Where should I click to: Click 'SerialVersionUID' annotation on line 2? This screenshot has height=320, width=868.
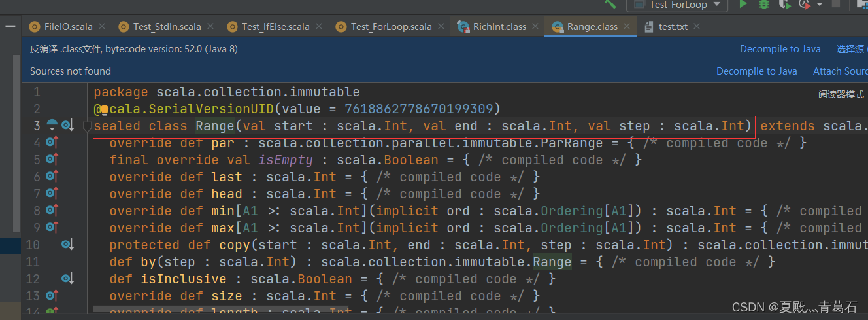point(212,109)
